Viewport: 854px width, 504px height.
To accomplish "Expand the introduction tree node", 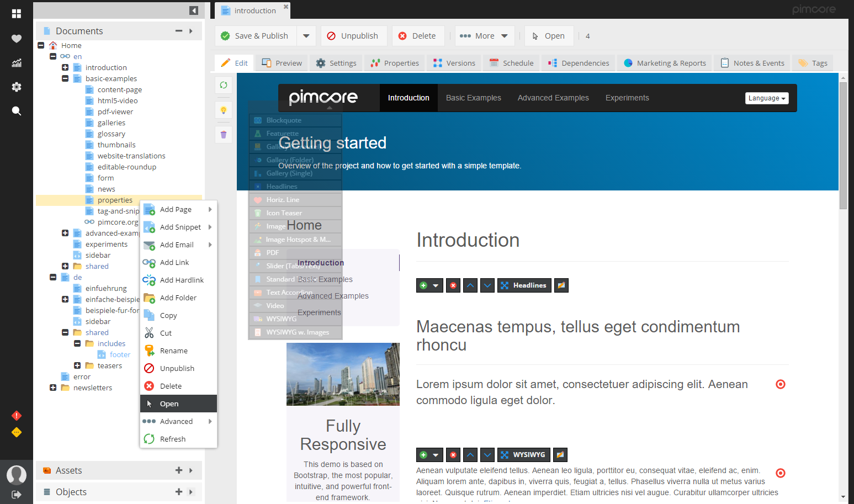I will pos(65,67).
